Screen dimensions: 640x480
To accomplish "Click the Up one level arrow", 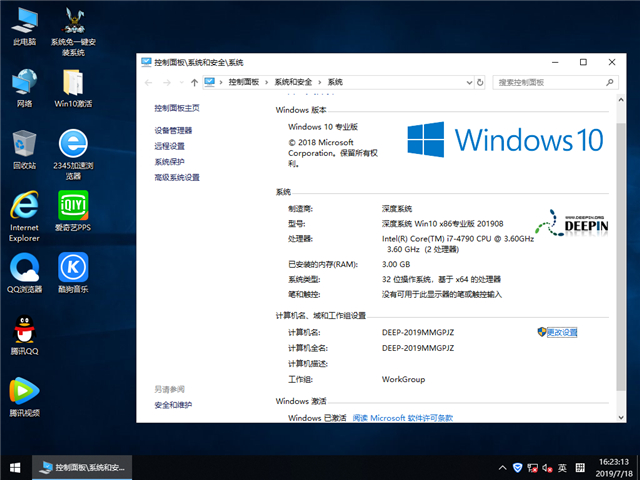I will click(x=194, y=82).
